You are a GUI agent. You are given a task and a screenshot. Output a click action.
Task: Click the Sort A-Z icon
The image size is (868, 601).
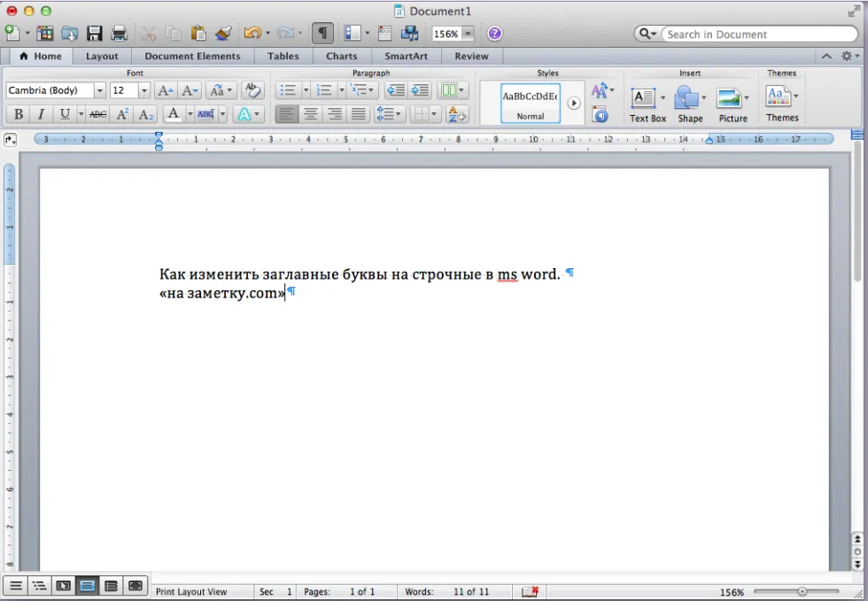(457, 114)
